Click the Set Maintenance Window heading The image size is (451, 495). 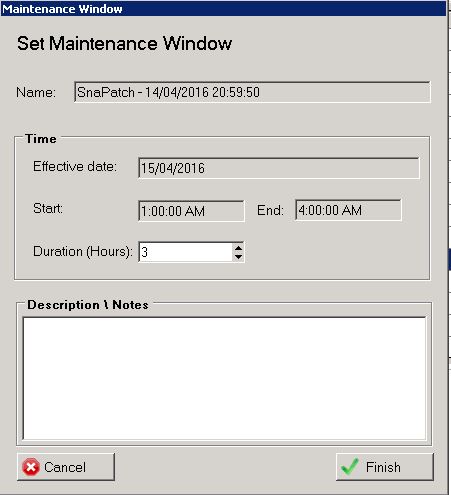[x=124, y=43]
